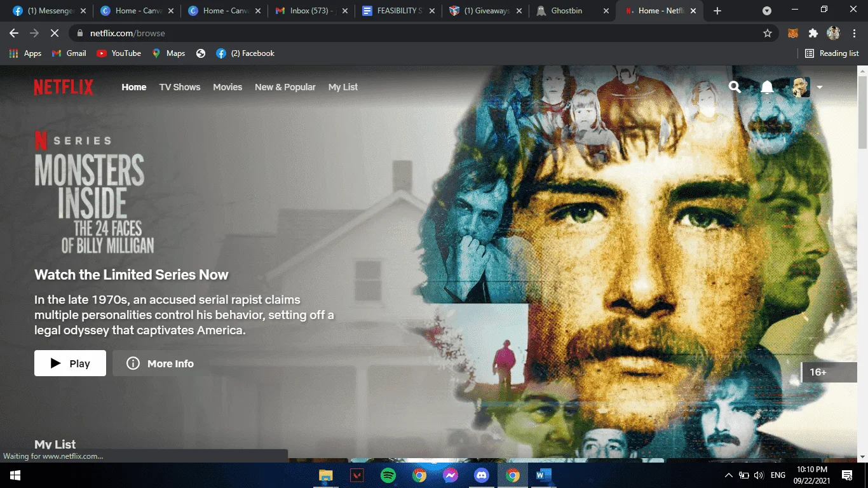Click ENG language indicator

coord(778,475)
